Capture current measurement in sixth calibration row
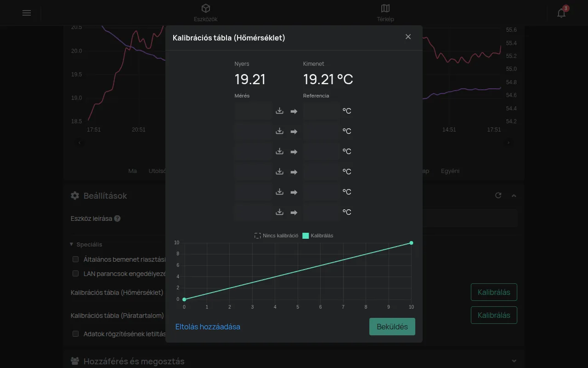 pyautogui.click(x=279, y=212)
